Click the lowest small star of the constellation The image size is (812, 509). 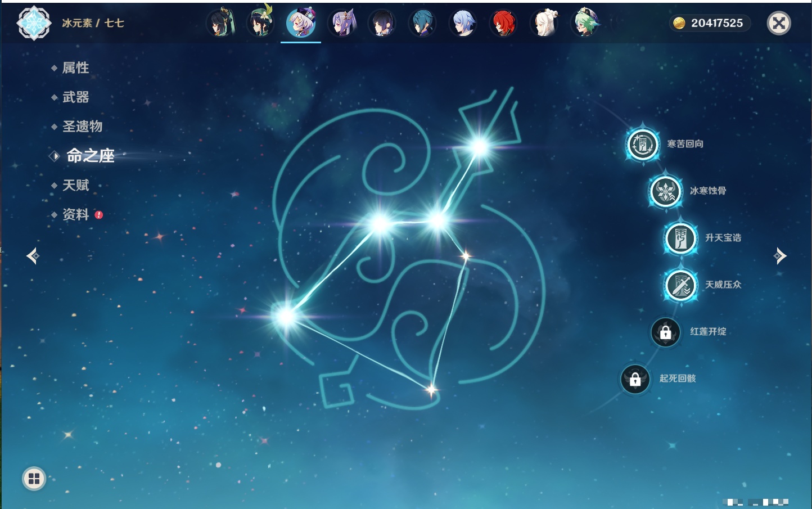[x=431, y=389]
